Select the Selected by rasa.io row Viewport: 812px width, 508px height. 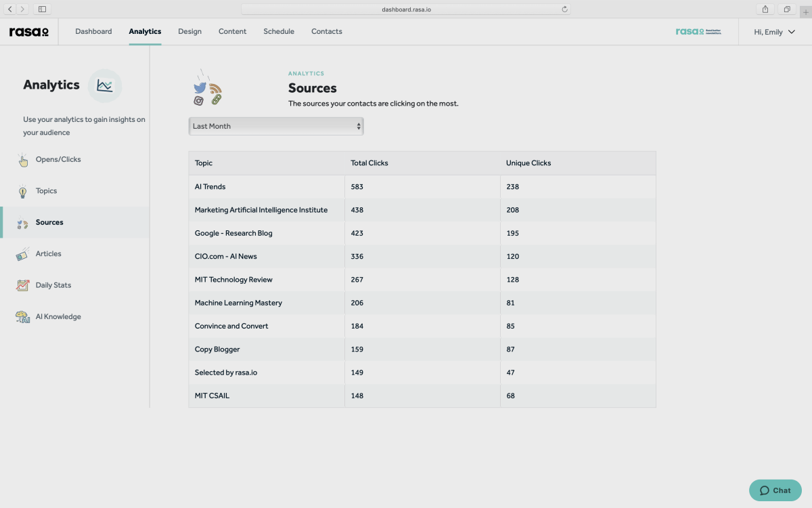(x=422, y=373)
